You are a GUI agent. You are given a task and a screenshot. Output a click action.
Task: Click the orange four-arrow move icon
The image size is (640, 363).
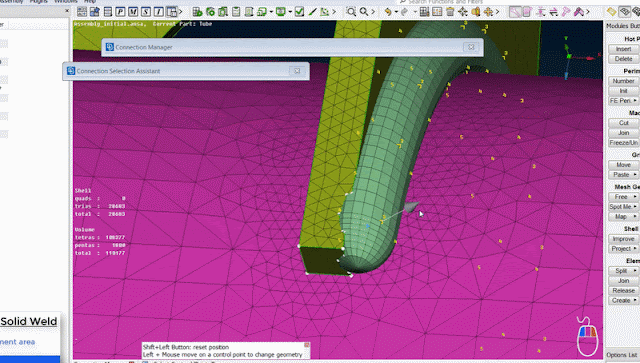point(489,12)
